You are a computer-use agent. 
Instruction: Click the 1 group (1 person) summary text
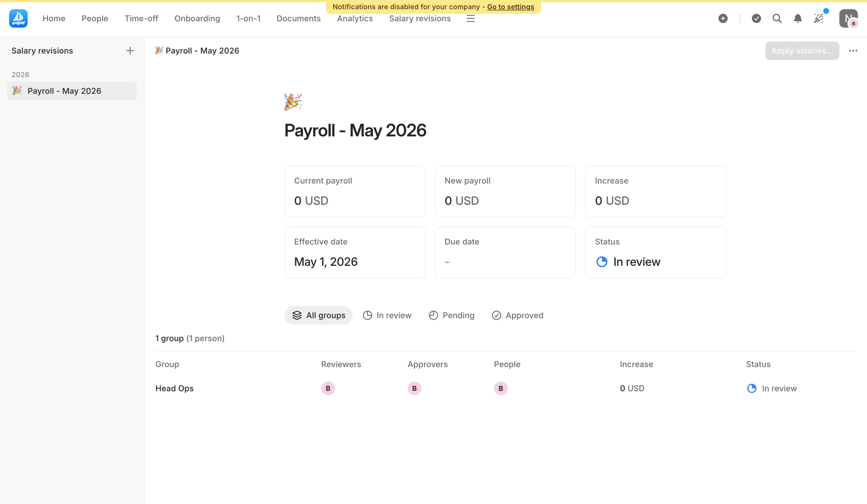(x=190, y=339)
